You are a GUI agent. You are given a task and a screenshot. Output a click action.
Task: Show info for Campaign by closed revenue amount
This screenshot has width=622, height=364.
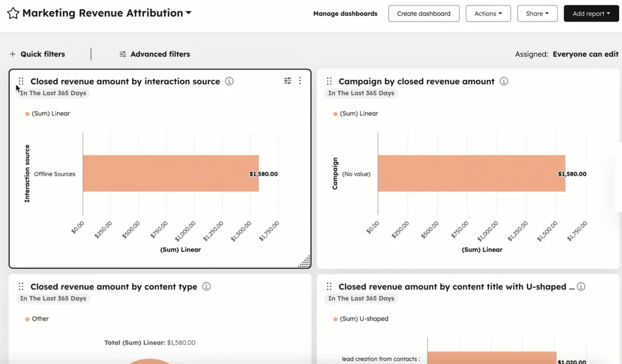504,81
